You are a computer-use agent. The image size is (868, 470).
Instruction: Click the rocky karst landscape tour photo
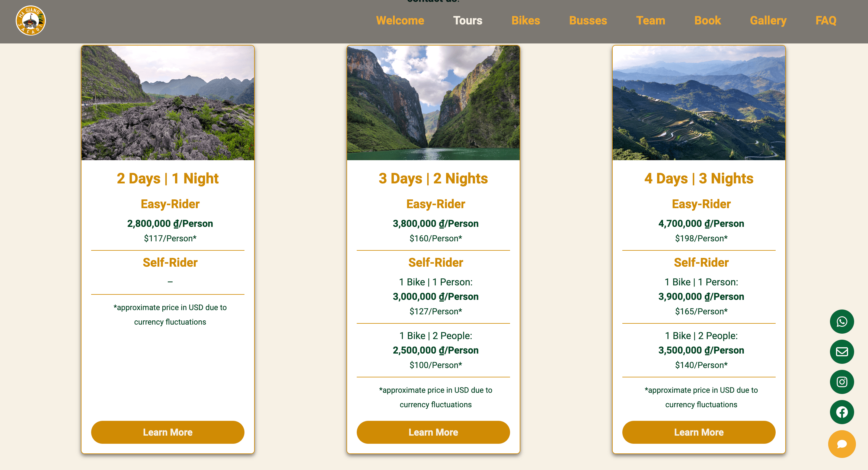tap(168, 103)
